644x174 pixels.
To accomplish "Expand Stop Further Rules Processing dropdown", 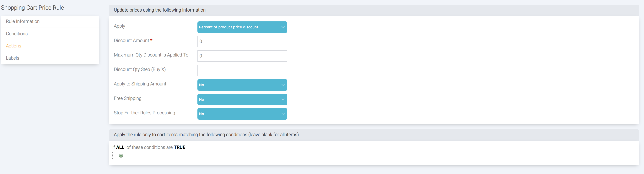I will pos(242,114).
